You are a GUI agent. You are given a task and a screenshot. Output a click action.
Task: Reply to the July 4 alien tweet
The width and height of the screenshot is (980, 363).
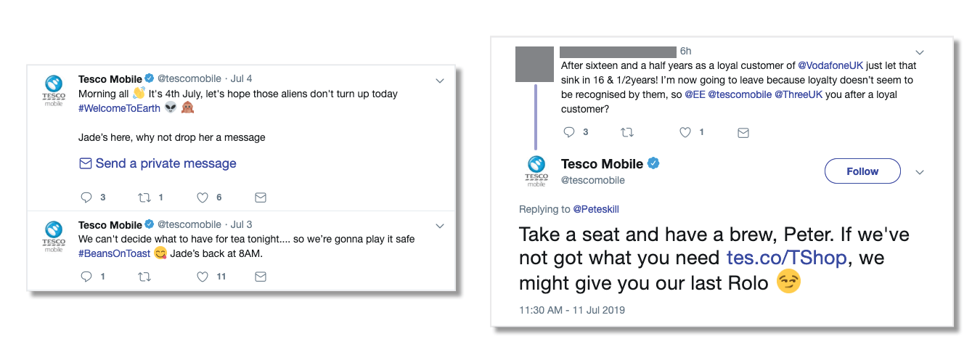(x=86, y=197)
